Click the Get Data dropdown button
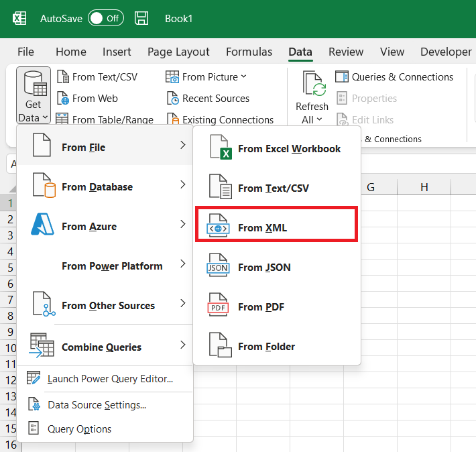Viewport: 476px width, 452px height. (x=34, y=95)
